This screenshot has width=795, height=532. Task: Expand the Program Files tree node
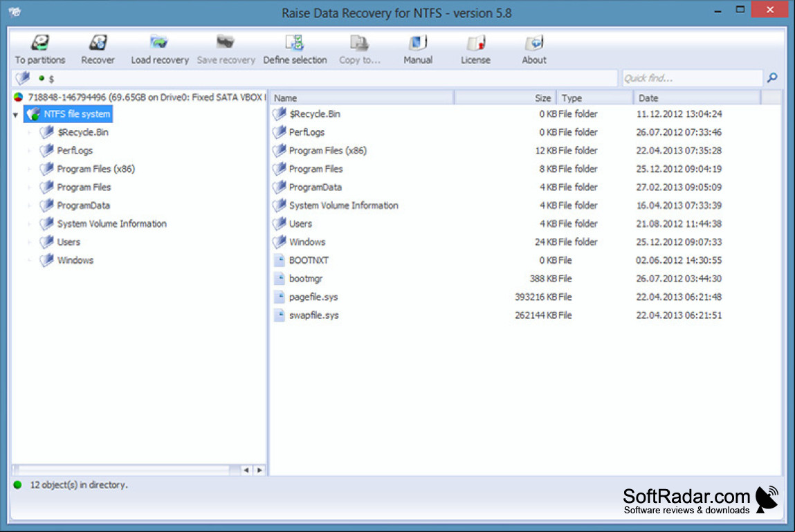click(x=30, y=187)
